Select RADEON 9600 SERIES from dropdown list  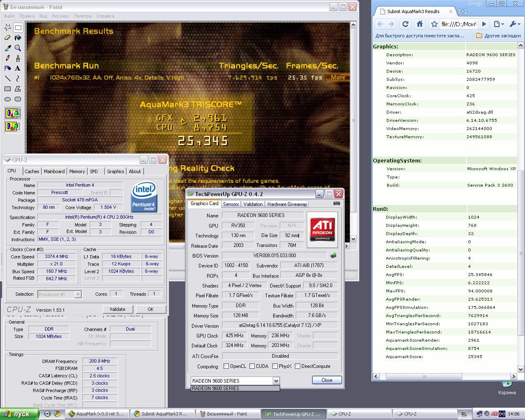[235, 388]
